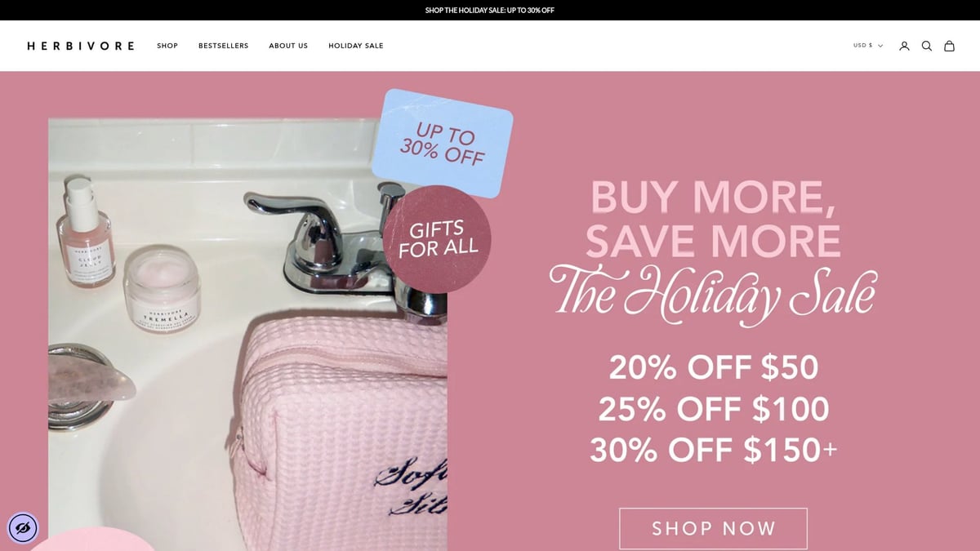Viewport: 980px width, 551px height.
Task: Open the Shop menu
Action: [167, 46]
